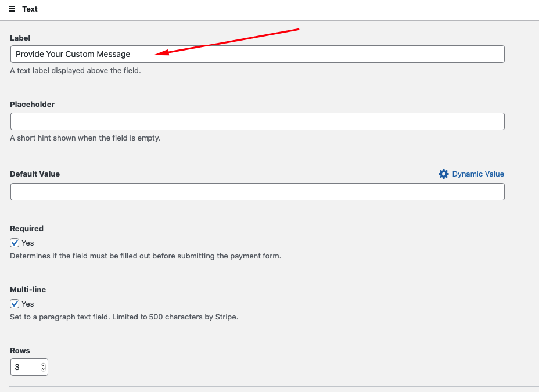539x392 pixels.
Task: Click the Rows heading text
Action: [x=20, y=350]
